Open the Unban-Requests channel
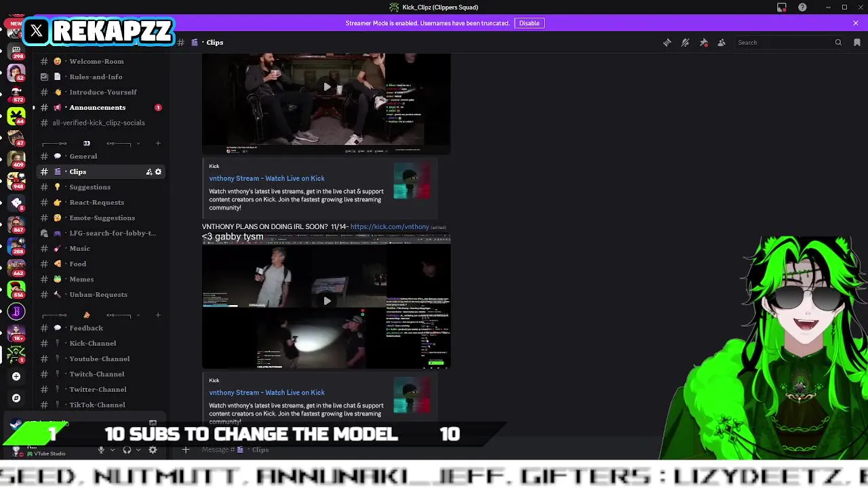 (x=100, y=295)
